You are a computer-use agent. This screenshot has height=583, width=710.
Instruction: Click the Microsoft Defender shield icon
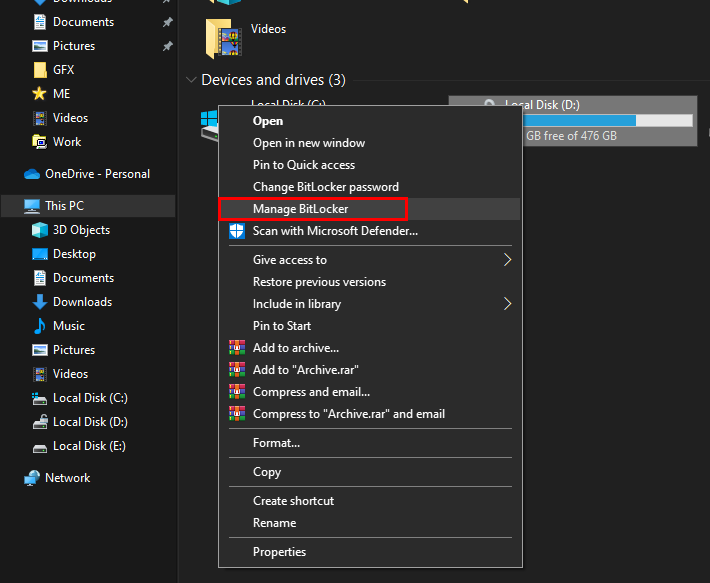coord(237,231)
